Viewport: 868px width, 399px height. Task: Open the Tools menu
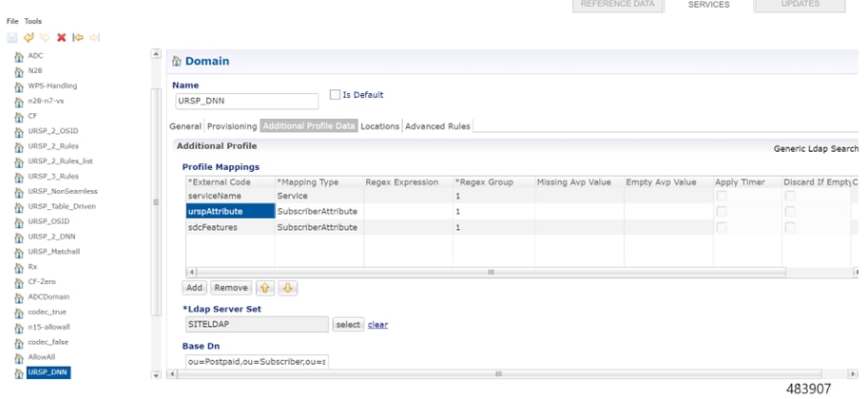tap(32, 21)
